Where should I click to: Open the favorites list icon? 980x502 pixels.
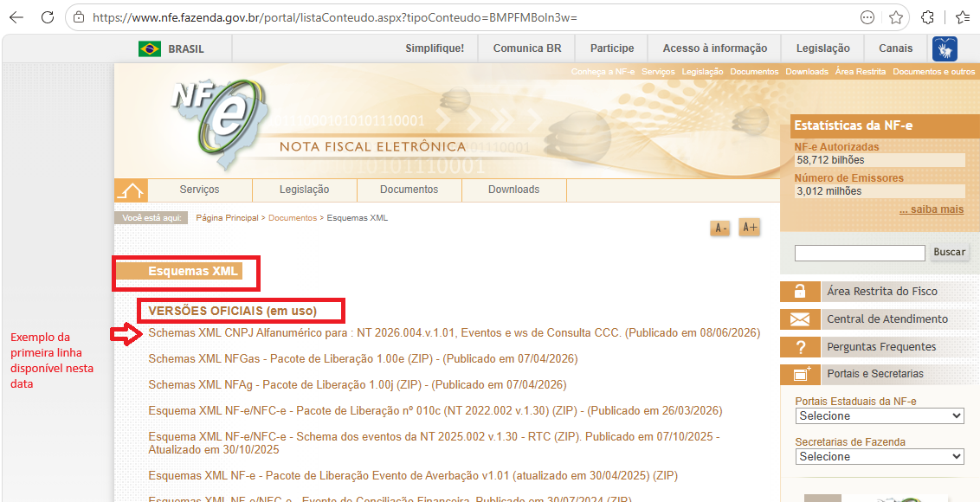tap(963, 17)
